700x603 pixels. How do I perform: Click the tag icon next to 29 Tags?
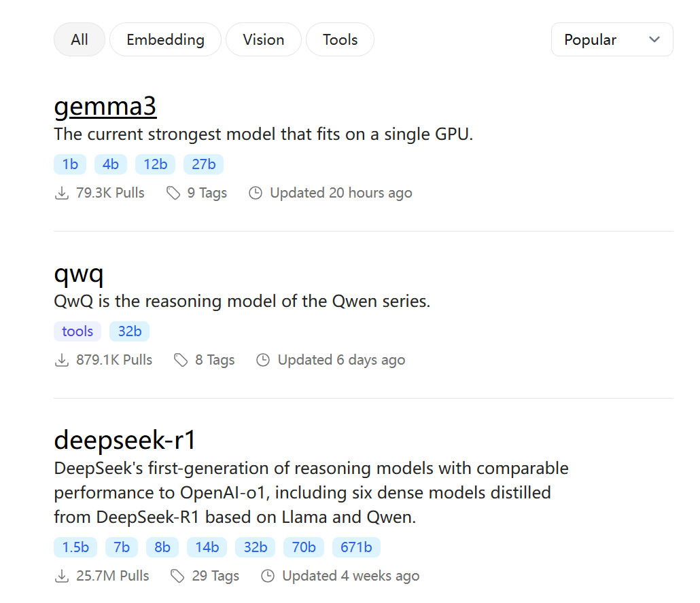[x=177, y=576]
